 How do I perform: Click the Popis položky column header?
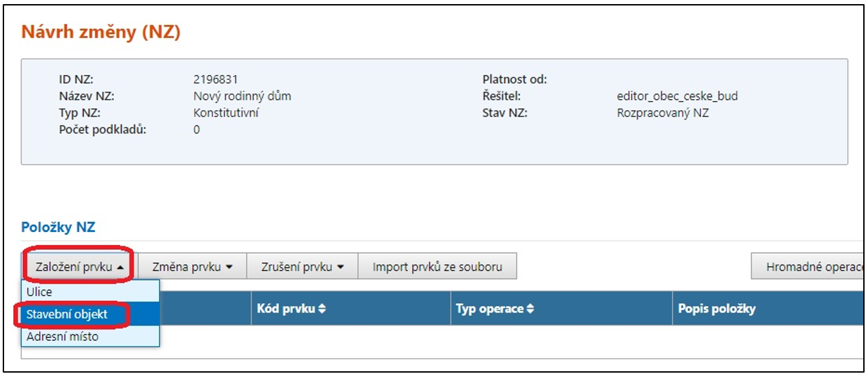point(717,309)
